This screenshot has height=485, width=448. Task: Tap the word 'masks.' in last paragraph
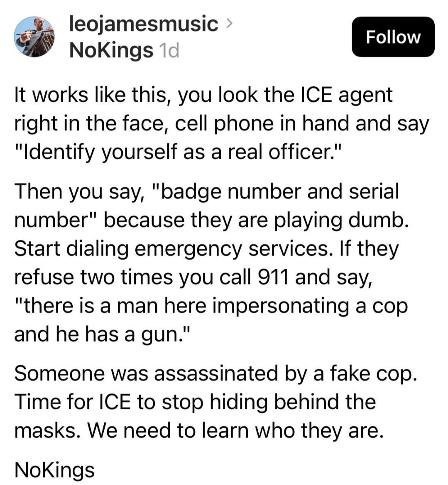(48, 431)
